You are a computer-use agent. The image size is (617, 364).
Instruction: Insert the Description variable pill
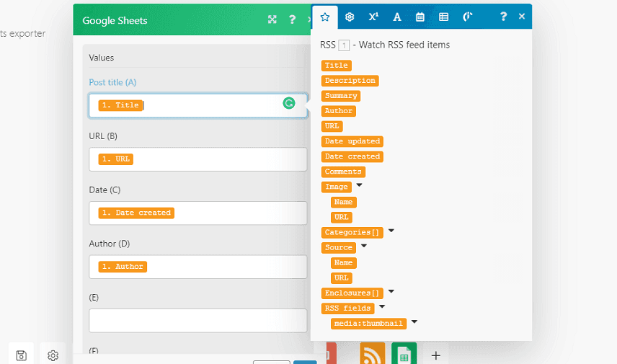[x=350, y=81]
